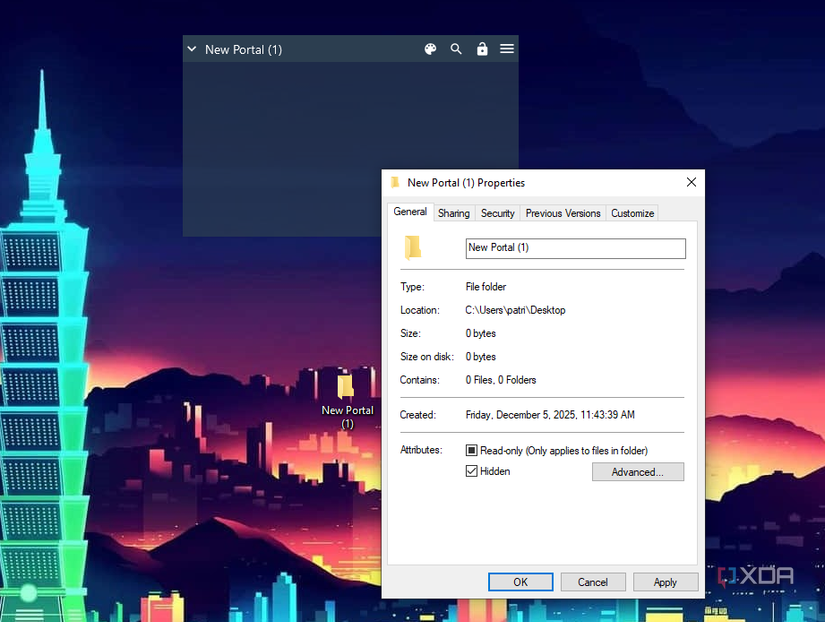The height and width of the screenshot is (622, 825).
Task: Switch to the Sharing tab
Action: pos(453,212)
